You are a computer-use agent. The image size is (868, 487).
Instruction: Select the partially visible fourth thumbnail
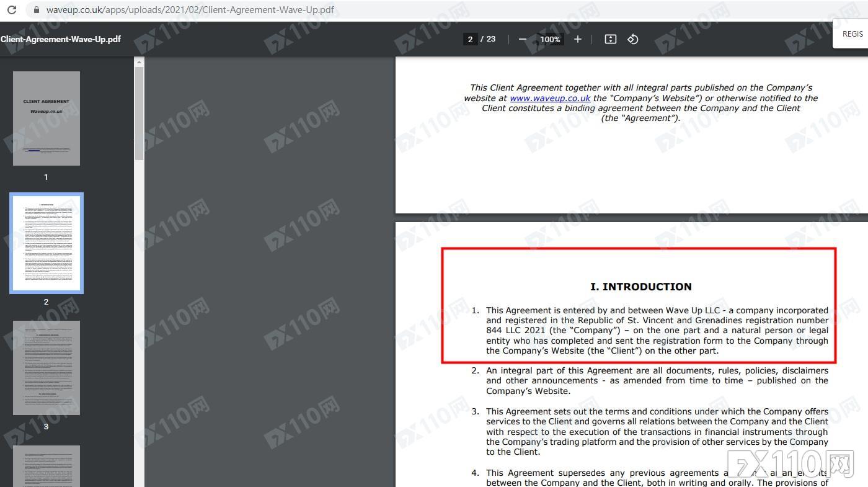pos(46,466)
